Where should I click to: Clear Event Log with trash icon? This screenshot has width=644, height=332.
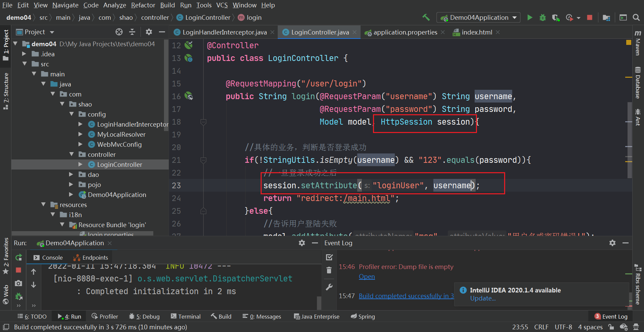tap(329, 270)
